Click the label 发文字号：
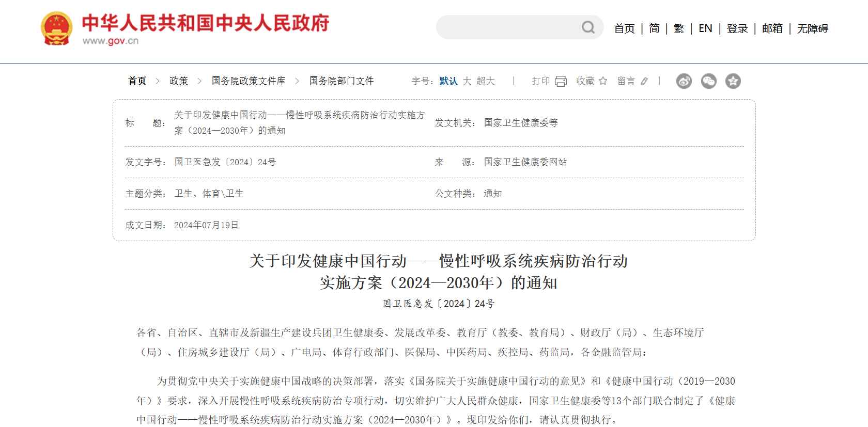This screenshot has width=868, height=427. tap(146, 162)
